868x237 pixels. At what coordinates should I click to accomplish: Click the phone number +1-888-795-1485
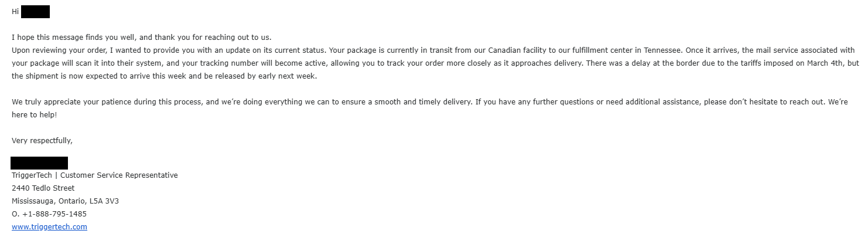pyautogui.click(x=54, y=214)
